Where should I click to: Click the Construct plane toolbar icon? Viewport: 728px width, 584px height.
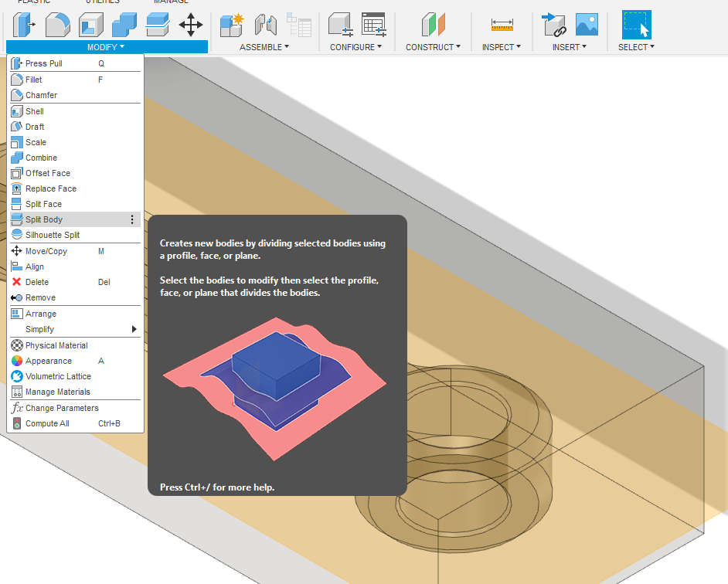(x=434, y=25)
